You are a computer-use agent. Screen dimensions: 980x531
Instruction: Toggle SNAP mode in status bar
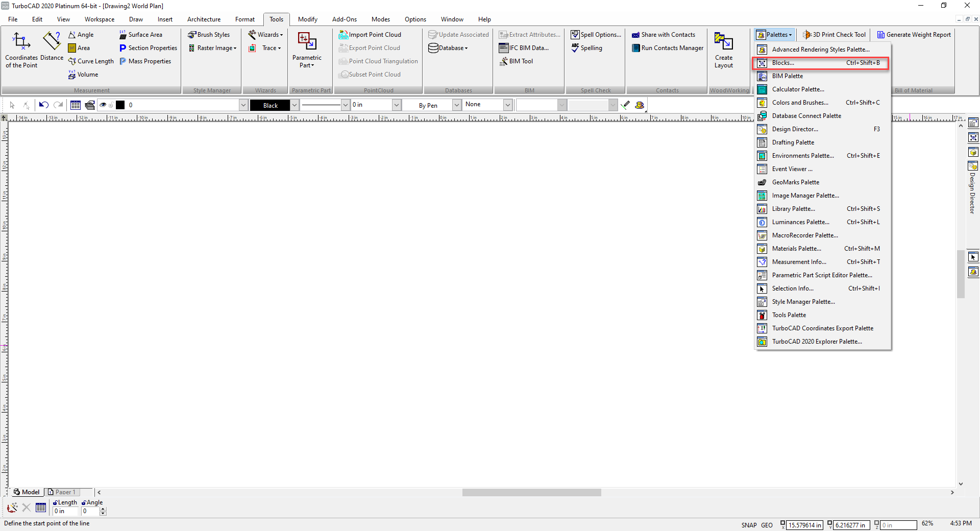click(749, 525)
